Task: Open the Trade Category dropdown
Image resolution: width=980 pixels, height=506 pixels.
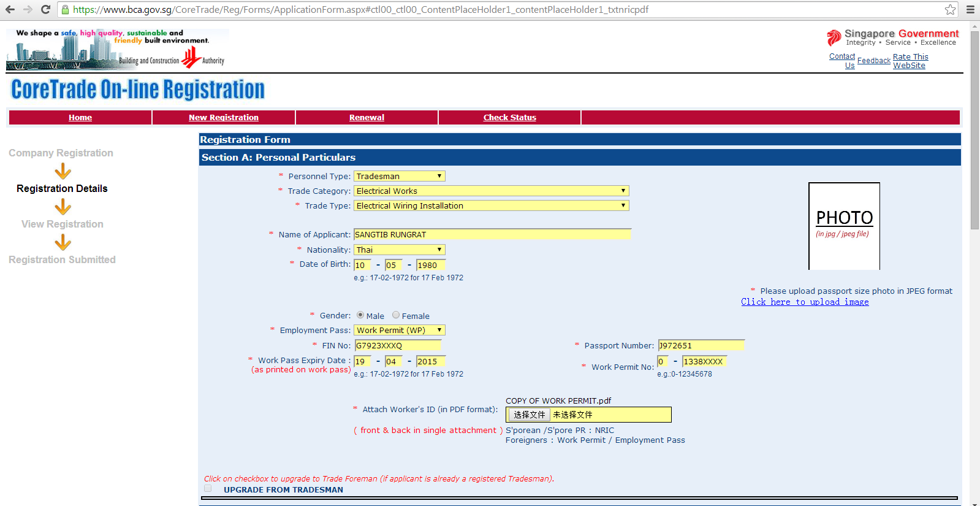Action: (x=492, y=191)
